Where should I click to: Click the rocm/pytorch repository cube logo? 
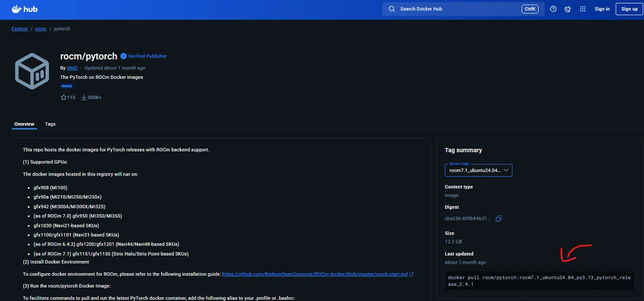(x=32, y=71)
